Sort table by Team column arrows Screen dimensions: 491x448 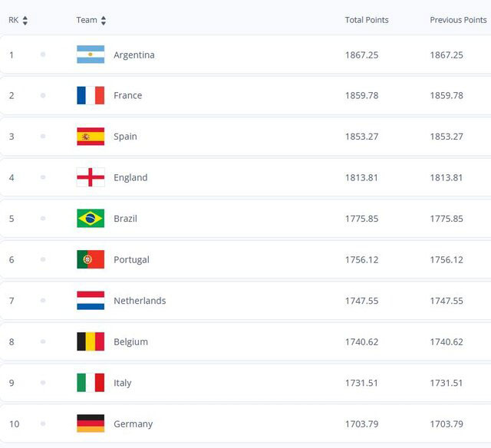[104, 21]
